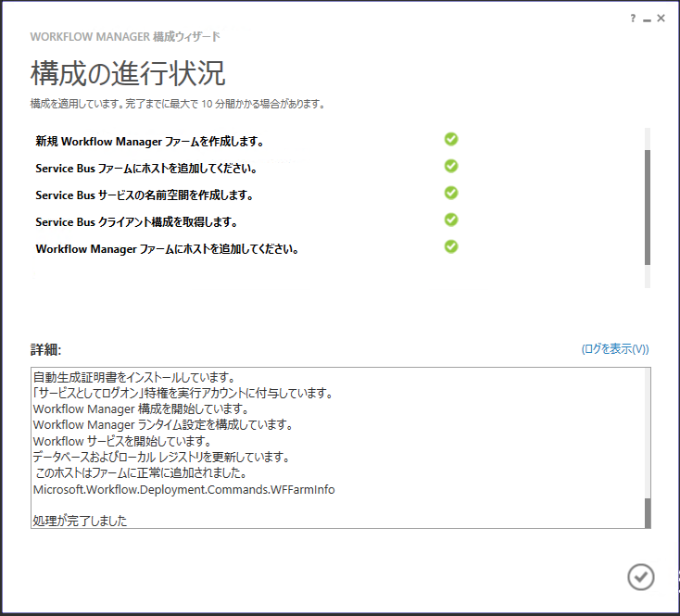This screenshot has width=680, height=616.
Task: Click log line 自動生成証明書をインストールしています
Action: (134, 377)
